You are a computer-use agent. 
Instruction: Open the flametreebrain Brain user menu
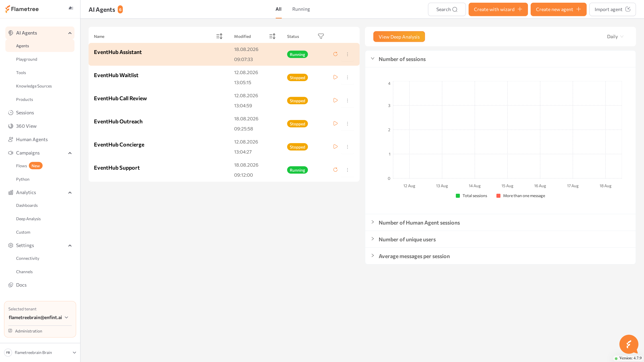pyautogui.click(x=40, y=352)
